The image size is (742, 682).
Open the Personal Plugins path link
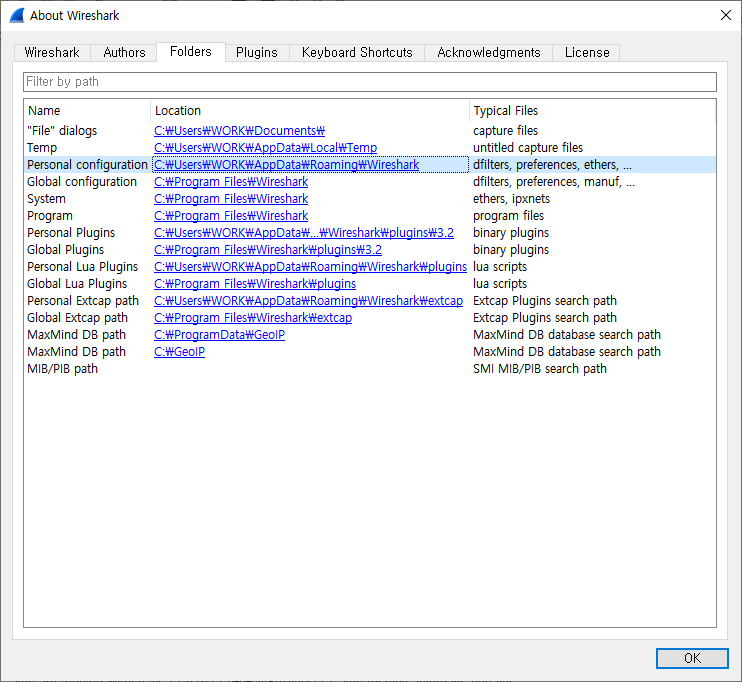[x=304, y=233]
